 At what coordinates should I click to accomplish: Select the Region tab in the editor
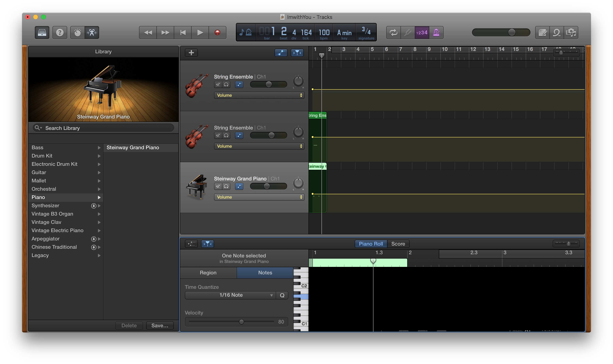tap(208, 273)
